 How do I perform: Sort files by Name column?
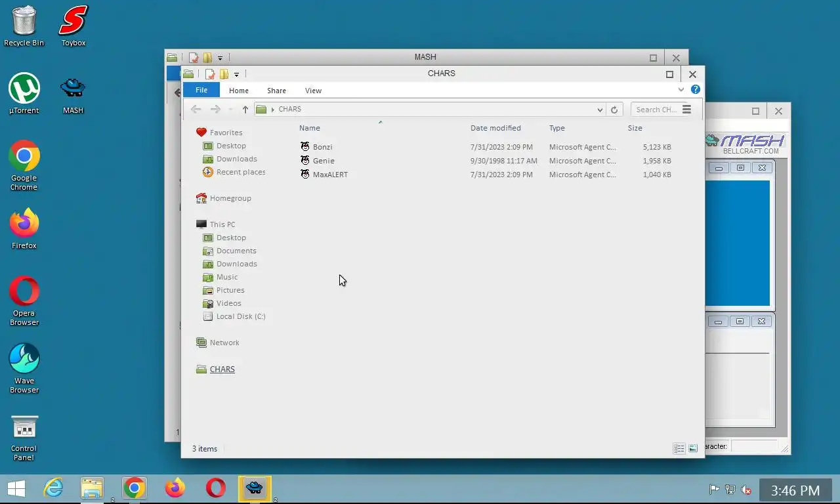click(x=310, y=128)
